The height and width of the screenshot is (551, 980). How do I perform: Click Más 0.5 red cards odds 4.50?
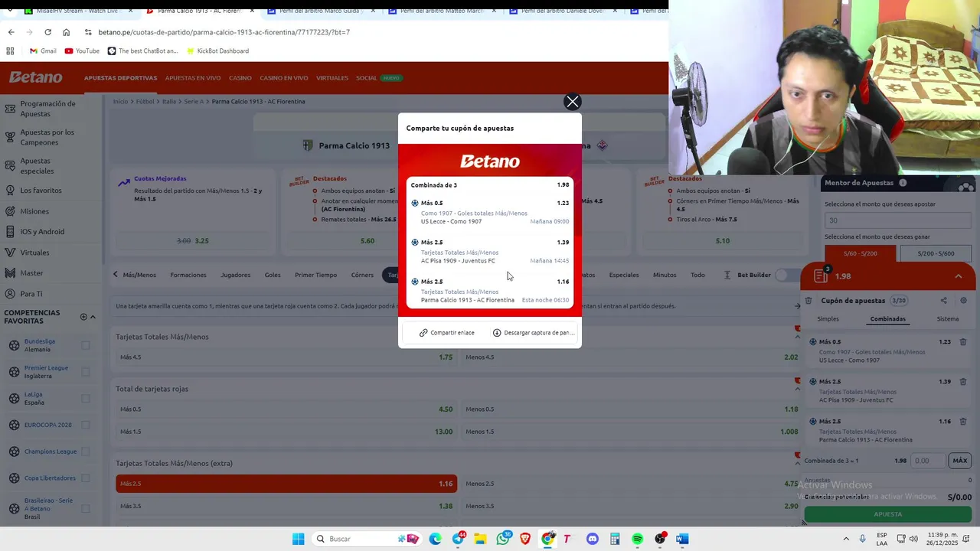pos(286,409)
